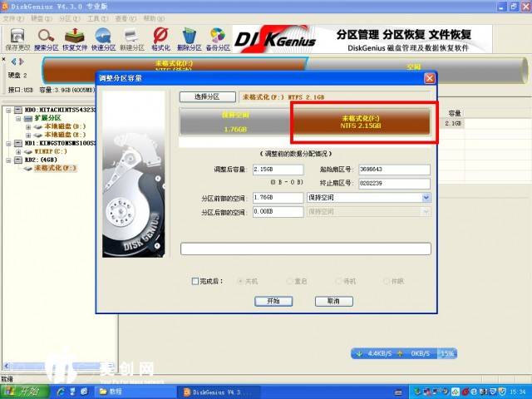Open the 保持空闲 dropdown for front space

(x=426, y=198)
